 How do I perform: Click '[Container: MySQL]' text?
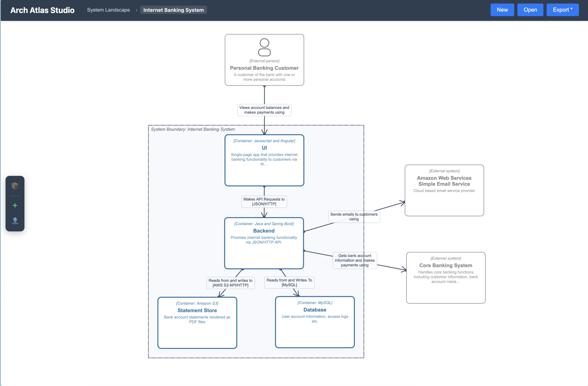pyautogui.click(x=315, y=302)
